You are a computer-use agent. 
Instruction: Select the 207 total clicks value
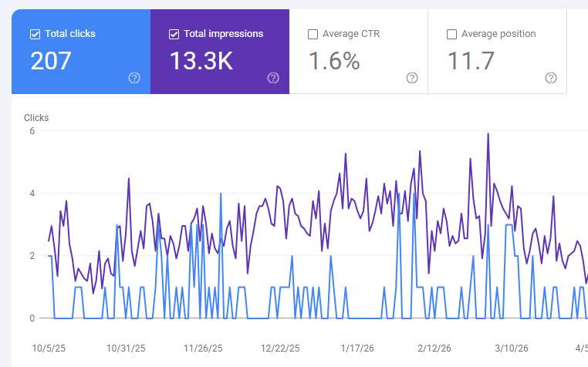pyautogui.click(x=51, y=61)
